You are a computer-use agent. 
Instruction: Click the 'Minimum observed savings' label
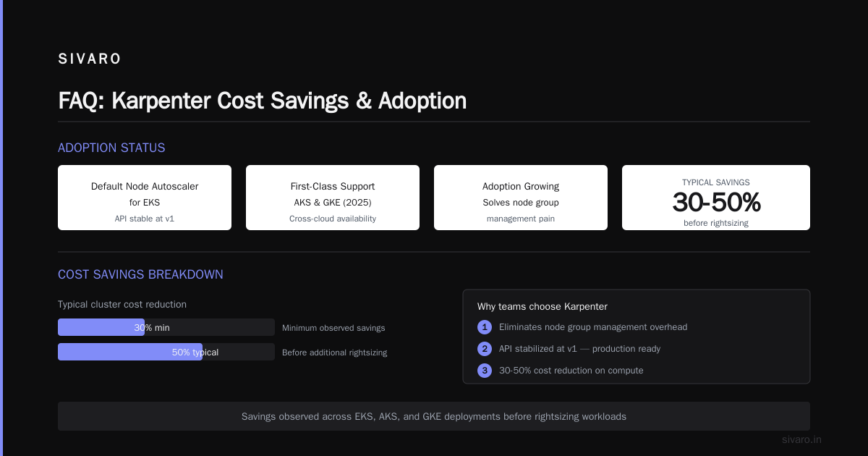[333, 328]
